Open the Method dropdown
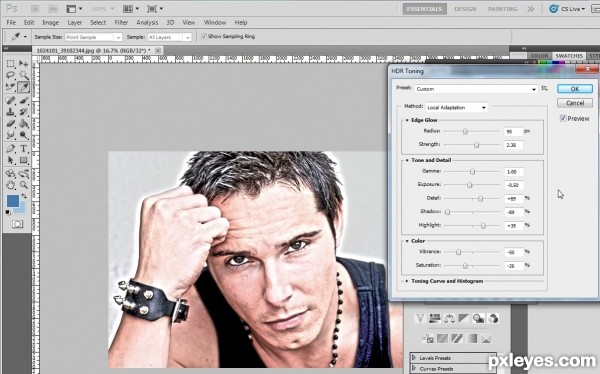This screenshot has width=600, height=374. tap(457, 108)
